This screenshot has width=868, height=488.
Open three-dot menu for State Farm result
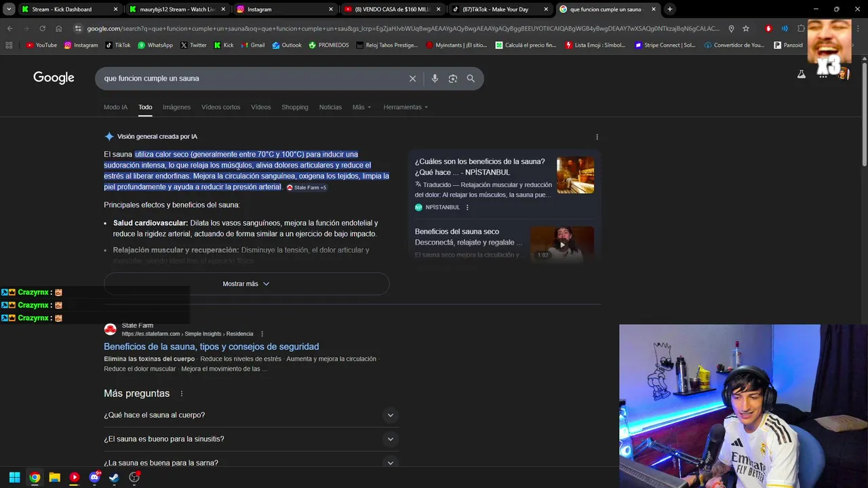pyautogui.click(x=262, y=333)
